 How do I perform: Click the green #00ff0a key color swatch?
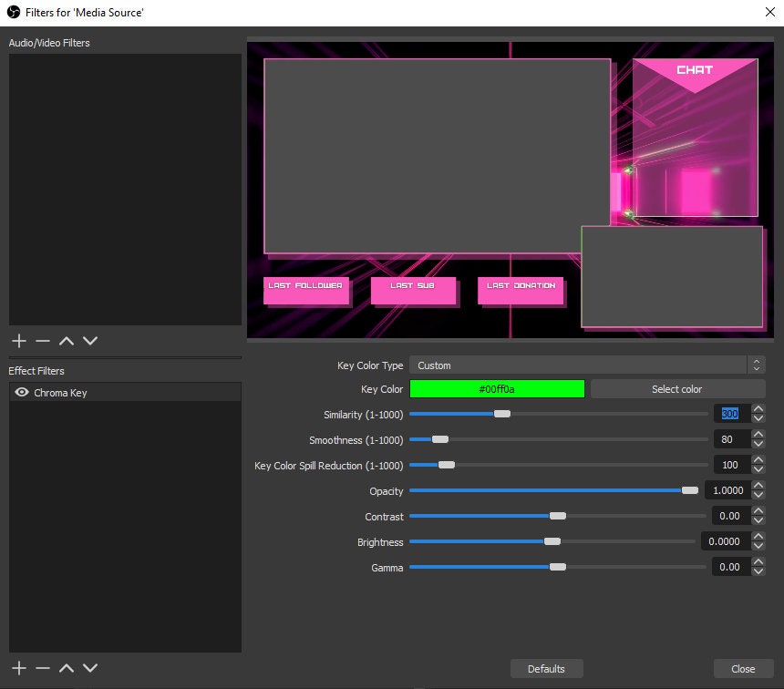(498, 388)
